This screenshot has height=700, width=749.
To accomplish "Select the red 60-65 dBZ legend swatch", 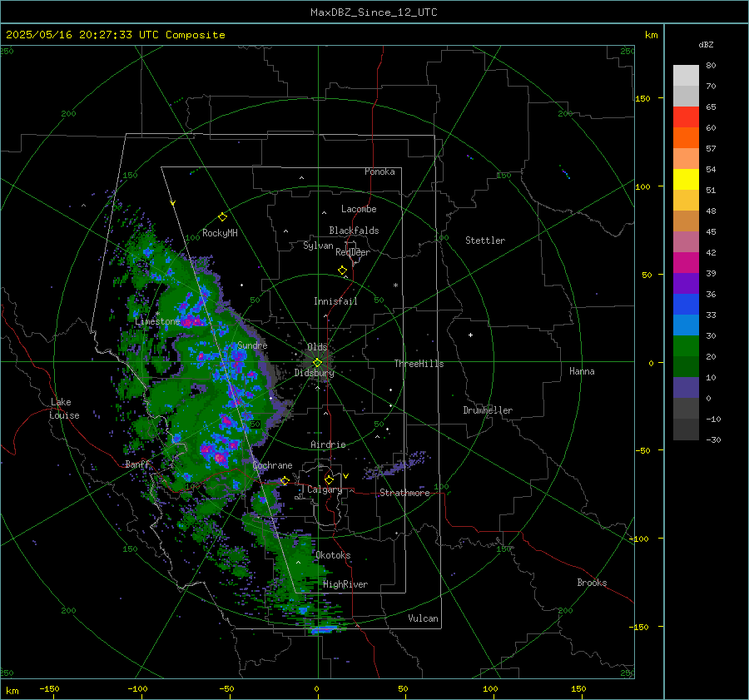I will coord(686,117).
